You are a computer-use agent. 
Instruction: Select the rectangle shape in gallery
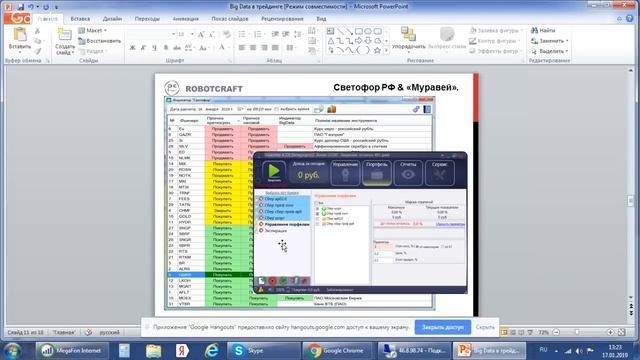[358, 31]
